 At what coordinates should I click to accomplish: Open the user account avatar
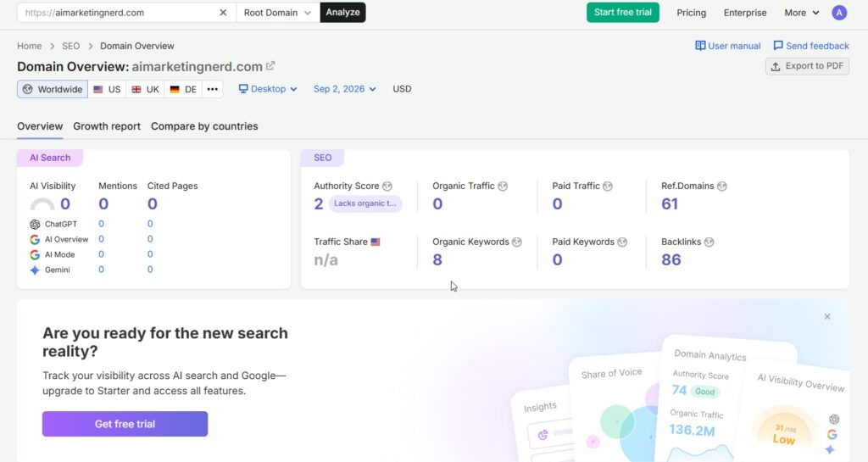(x=839, y=13)
